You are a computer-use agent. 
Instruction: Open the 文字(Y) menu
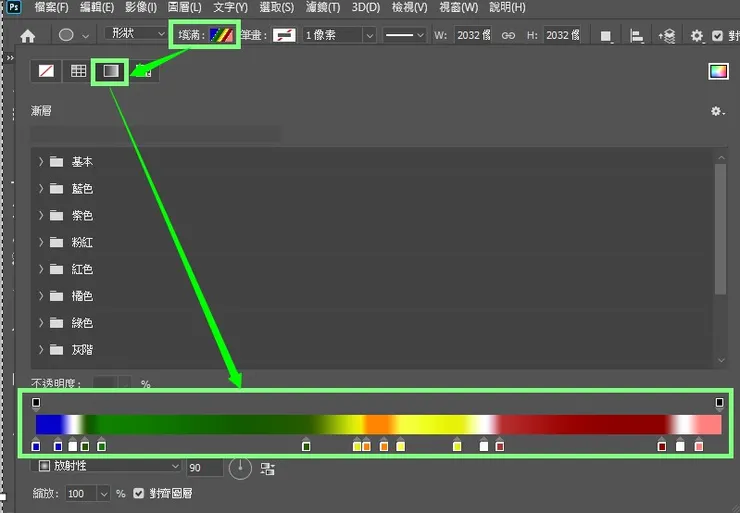tap(230, 8)
